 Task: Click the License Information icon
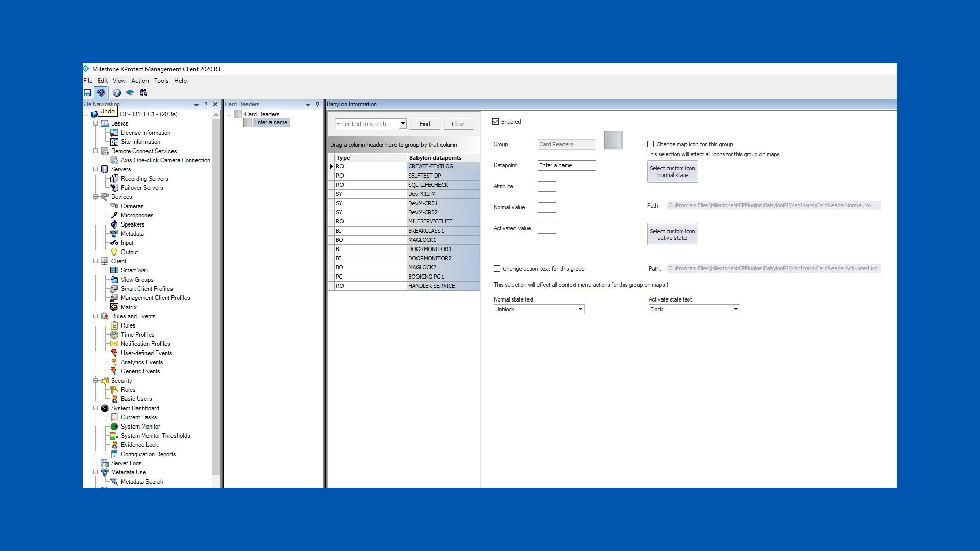(x=114, y=133)
